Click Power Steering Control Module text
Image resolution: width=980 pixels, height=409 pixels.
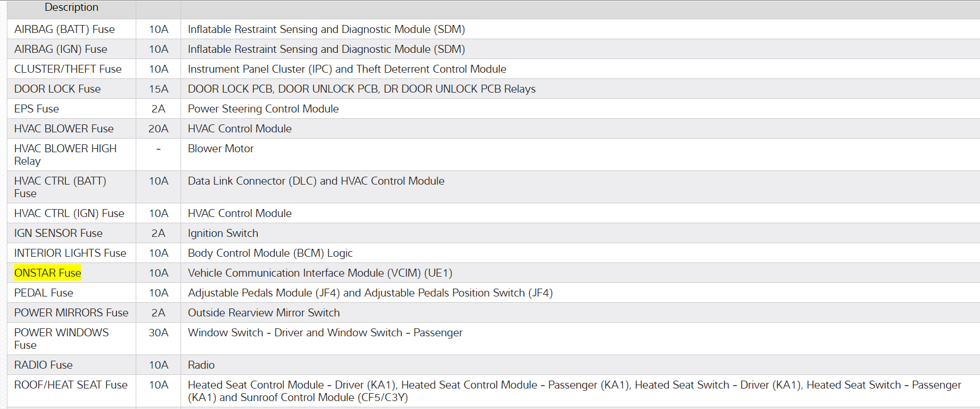click(x=263, y=109)
